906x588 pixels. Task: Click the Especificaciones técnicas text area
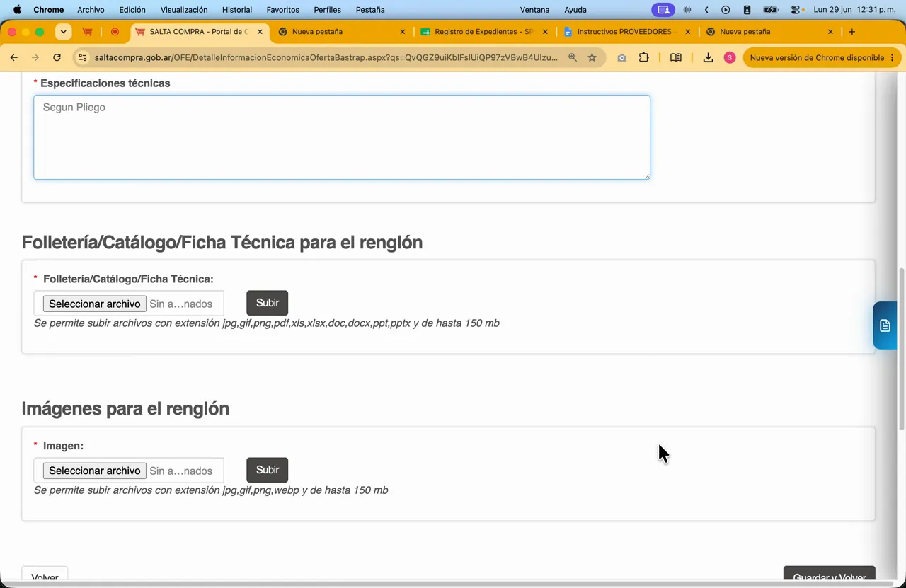pyautogui.click(x=342, y=137)
